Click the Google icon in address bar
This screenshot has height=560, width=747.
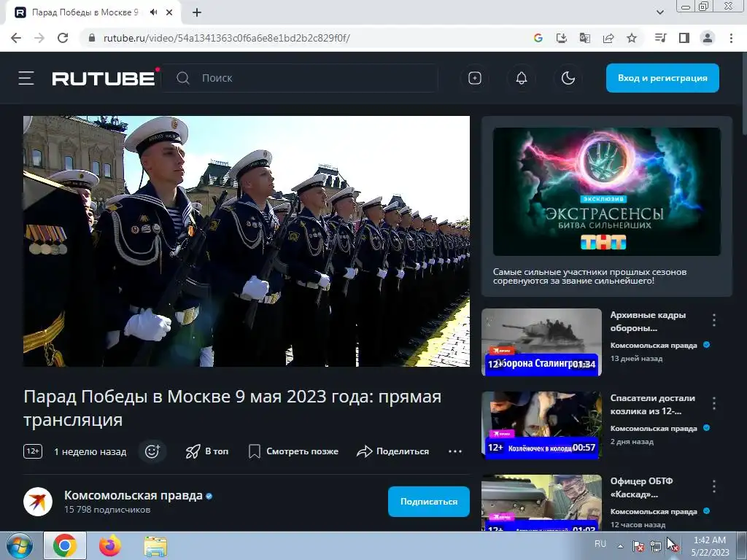(538, 38)
